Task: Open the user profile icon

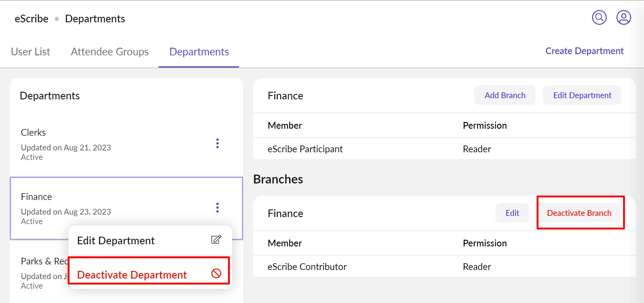Action: 624,18
